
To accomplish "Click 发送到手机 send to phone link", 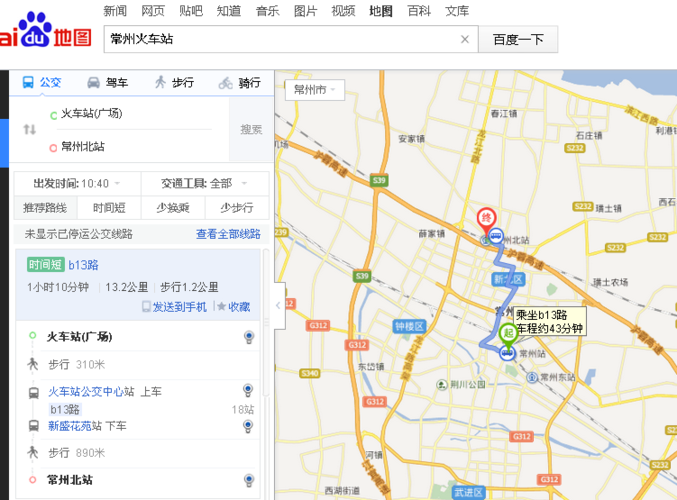I will [180, 307].
